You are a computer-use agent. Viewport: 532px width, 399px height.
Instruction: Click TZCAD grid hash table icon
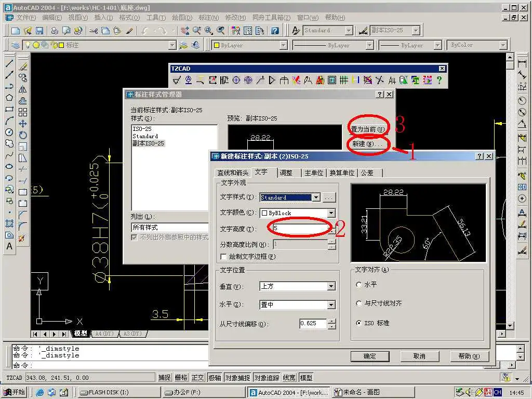[x=344, y=81]
